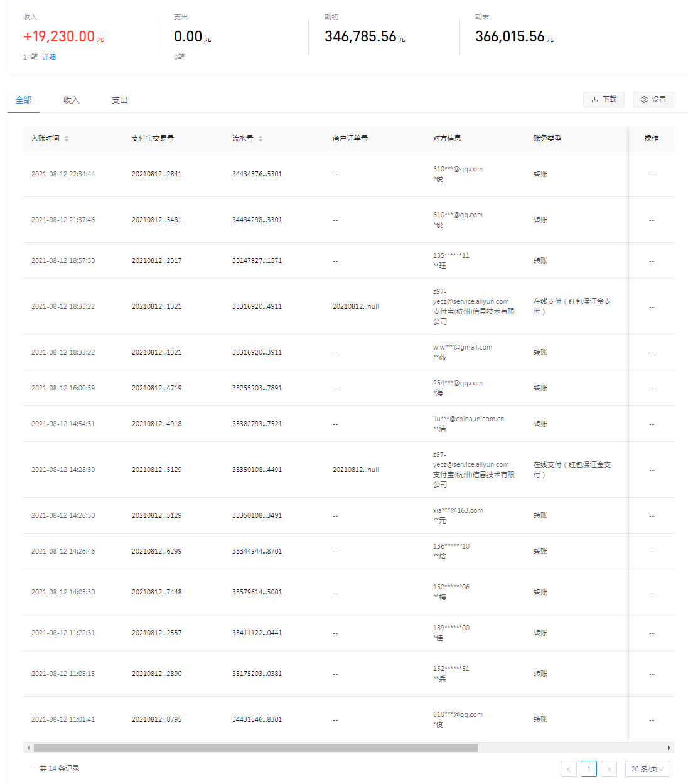The image size is (688, 784).
Task: Click the 支付宝交易号 column header
Action: (x=153, y=138)
